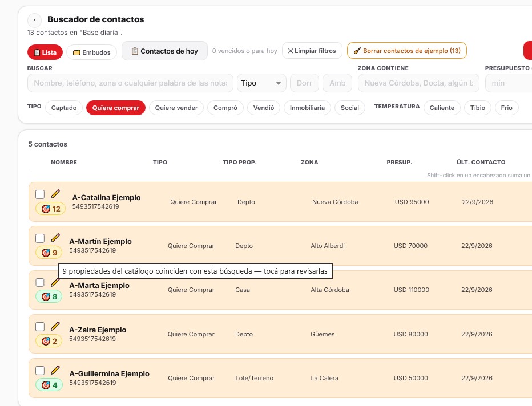Filter by Quiere vender type

click(176, 108)
